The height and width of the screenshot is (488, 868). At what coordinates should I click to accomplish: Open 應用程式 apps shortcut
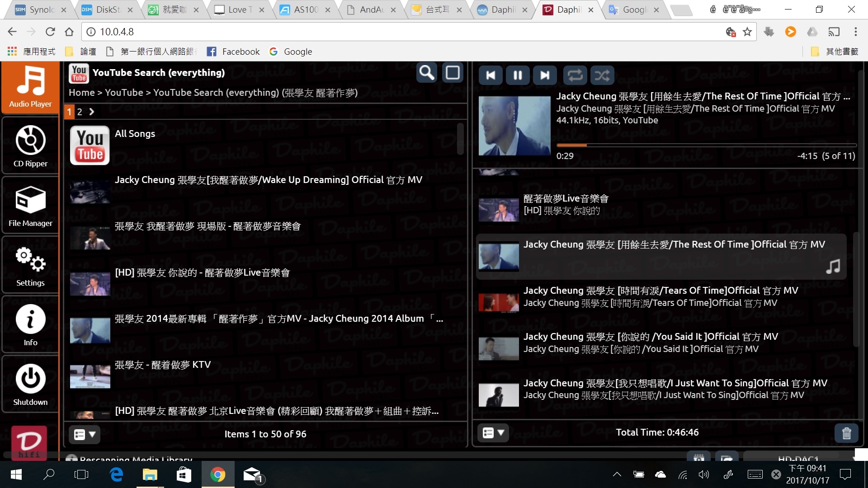[x=32, y=52]
